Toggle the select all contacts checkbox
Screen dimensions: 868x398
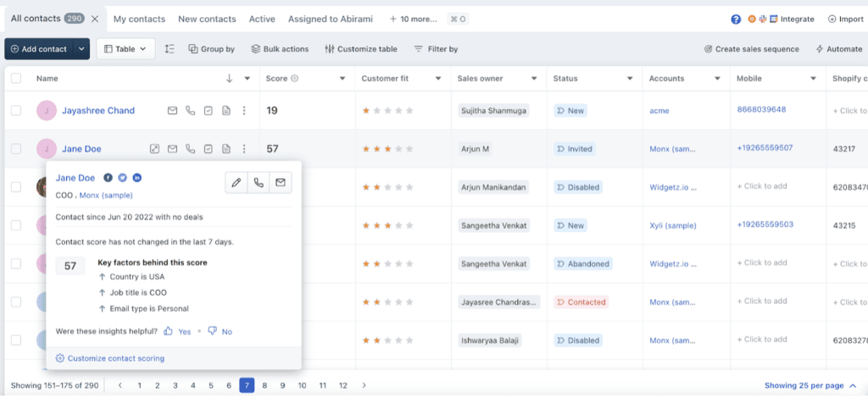(x=16, y=79)
